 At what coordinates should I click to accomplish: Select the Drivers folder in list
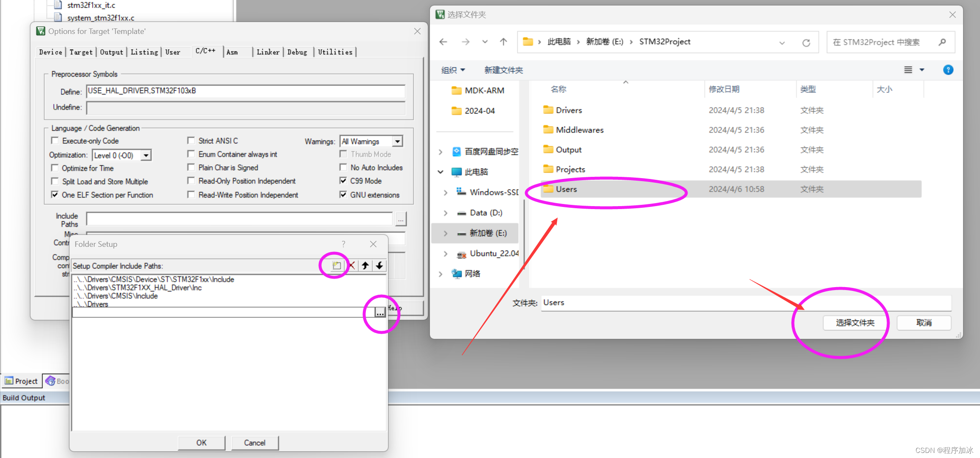[569, 110]
